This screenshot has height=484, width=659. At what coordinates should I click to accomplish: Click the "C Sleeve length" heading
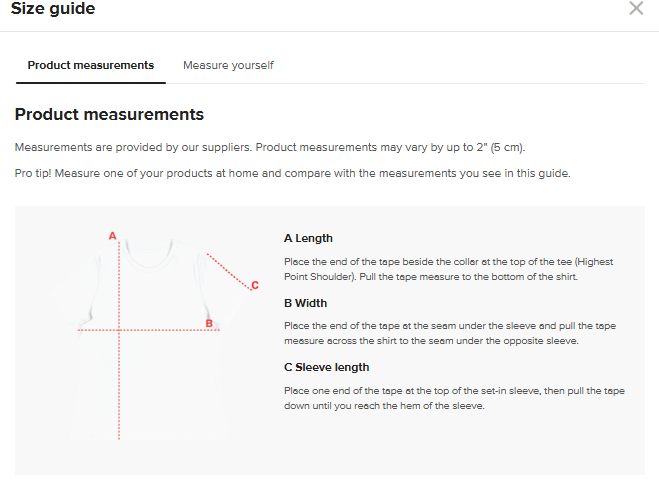[326, 367]
